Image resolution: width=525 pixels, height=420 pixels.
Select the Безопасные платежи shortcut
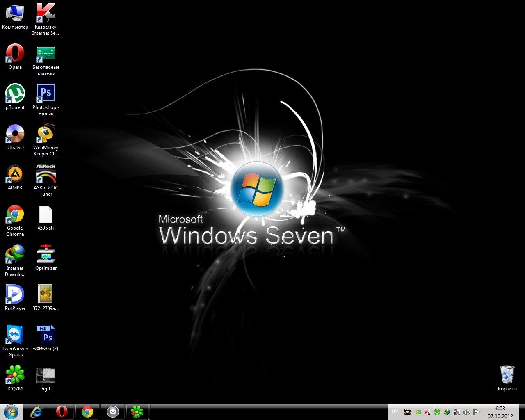(x=46, y=60)
